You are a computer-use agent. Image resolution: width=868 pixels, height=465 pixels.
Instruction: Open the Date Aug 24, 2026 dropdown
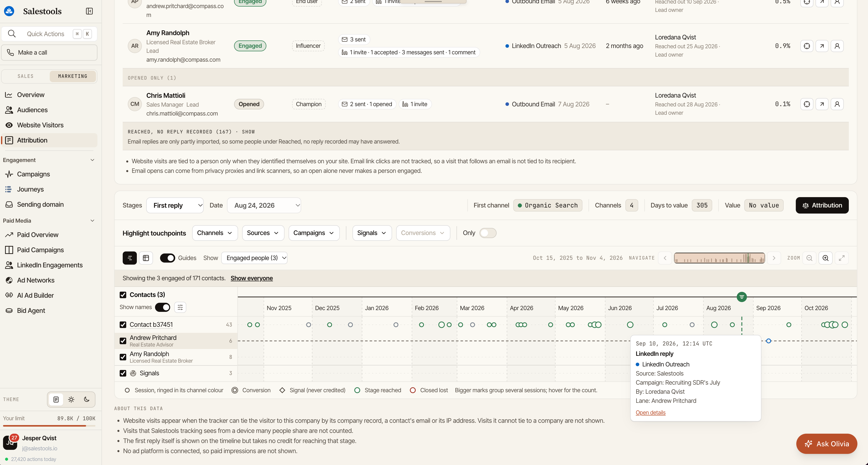pos(264,205)
